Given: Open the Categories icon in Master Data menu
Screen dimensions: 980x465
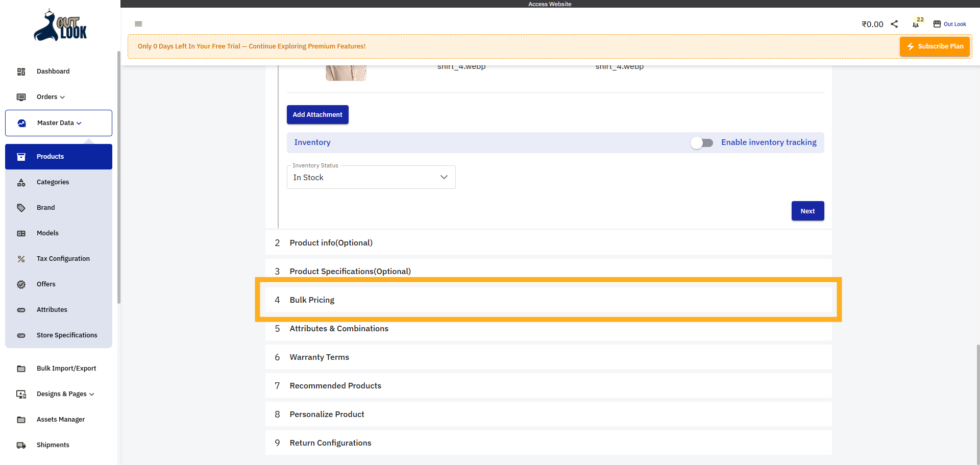Looking at the screenshot, I should pos(21,182).
